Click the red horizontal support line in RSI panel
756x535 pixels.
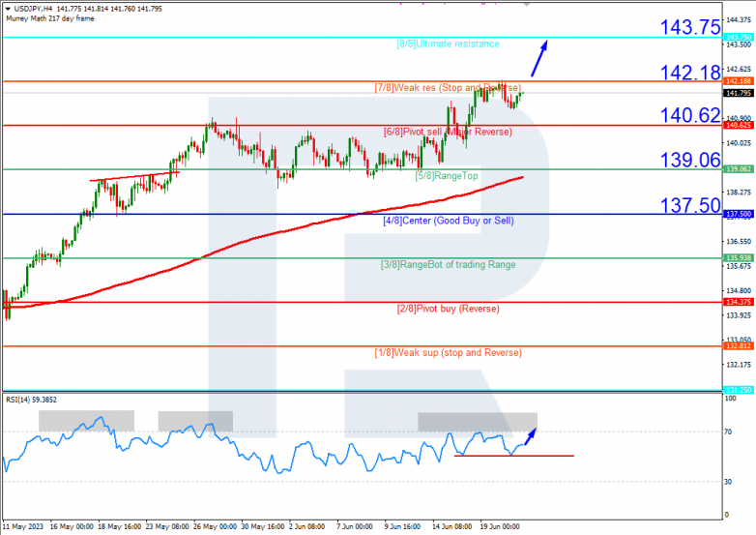pyautogui.click(x=514, y=456)
